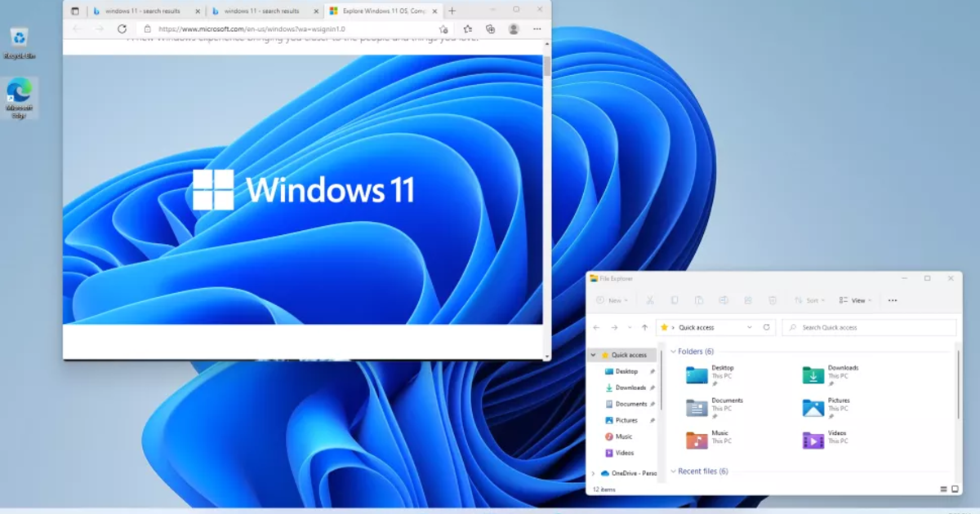Select Desktop in the navigation pane

point(627,371)
